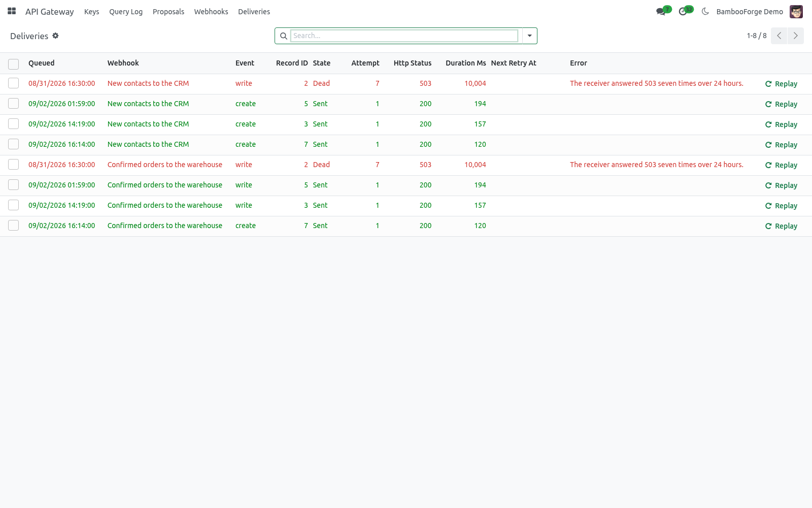Open first 503 error message cell

pos(657,83)
